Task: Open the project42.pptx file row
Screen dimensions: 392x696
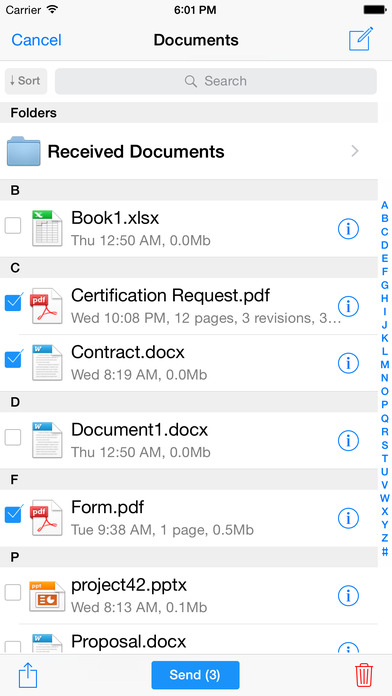Action: click(x=189, y=595)
